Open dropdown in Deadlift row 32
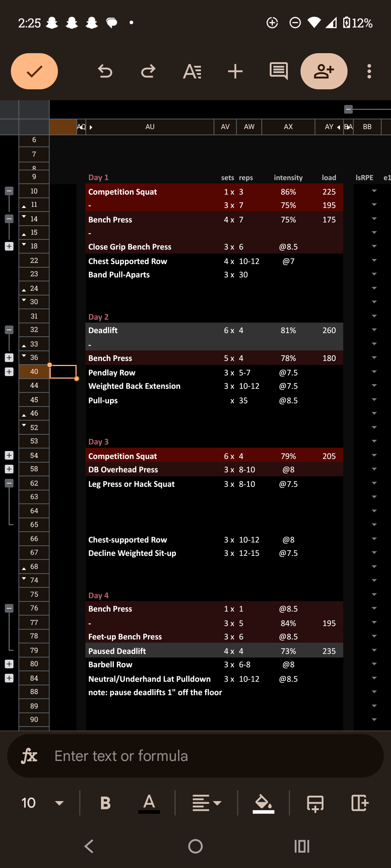The width and height of the screenshot is (391, 868). click(374, 330)
